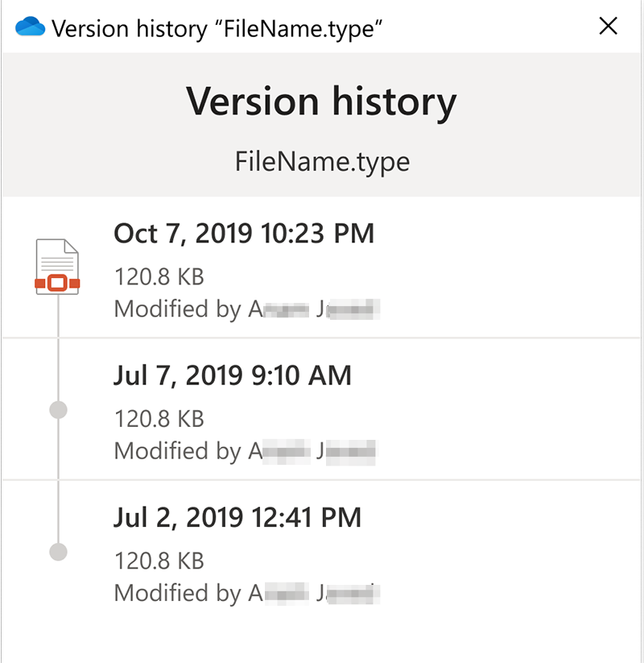Click the Modified by line of Jul 7 version

246,451
